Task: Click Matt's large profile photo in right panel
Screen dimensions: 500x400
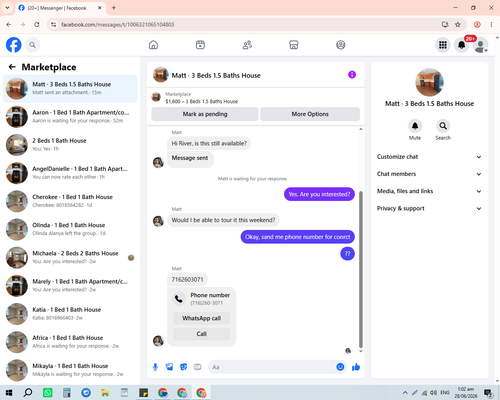Action: [x=429, y=82]
